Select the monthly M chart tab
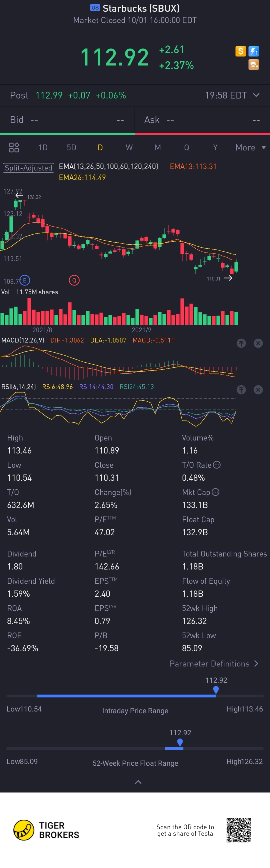Image resolution: width=270 pixels, height=868 pixels. 158,147
